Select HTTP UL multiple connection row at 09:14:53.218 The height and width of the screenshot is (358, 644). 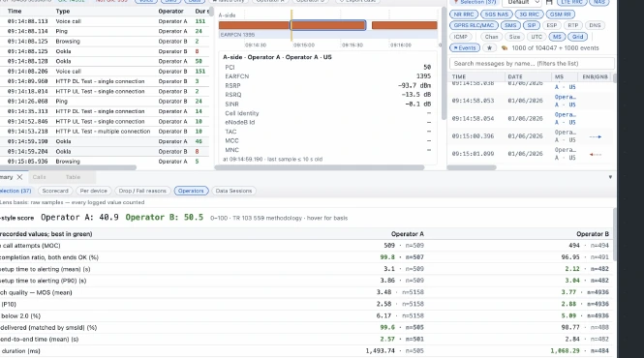click(105, 132)
